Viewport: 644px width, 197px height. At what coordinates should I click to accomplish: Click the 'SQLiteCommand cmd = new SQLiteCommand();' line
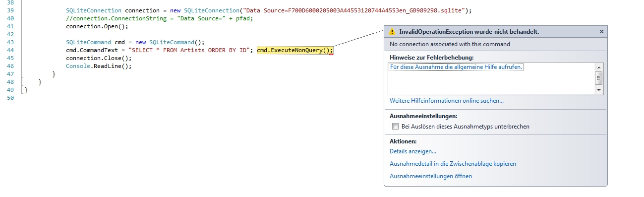[x=135, y=42]
